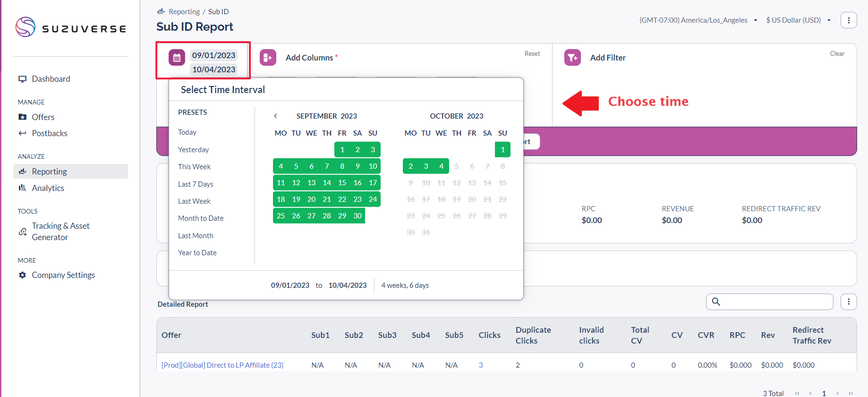
Task: Click the Add Filter funnel icon
Action: click(572, 58)
